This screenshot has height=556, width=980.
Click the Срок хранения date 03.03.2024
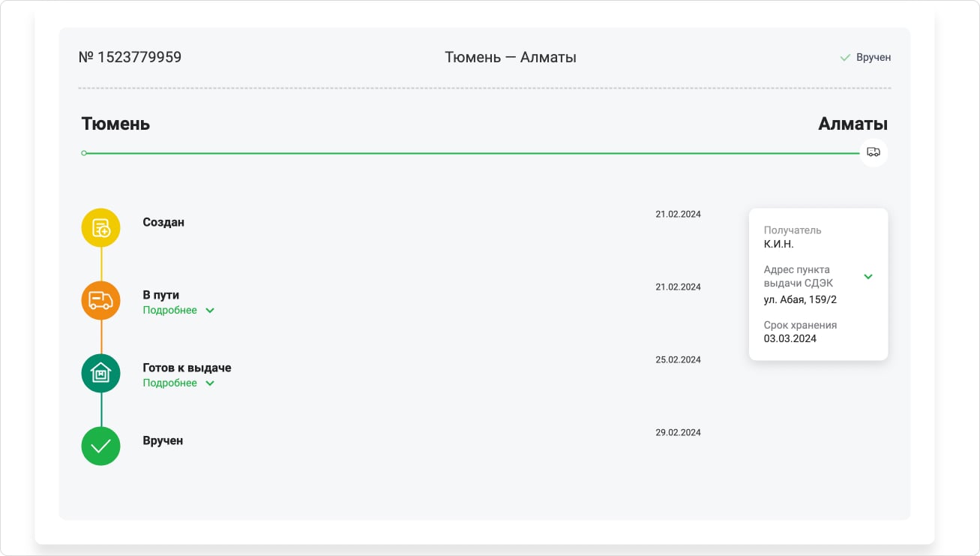pos(790,338)
